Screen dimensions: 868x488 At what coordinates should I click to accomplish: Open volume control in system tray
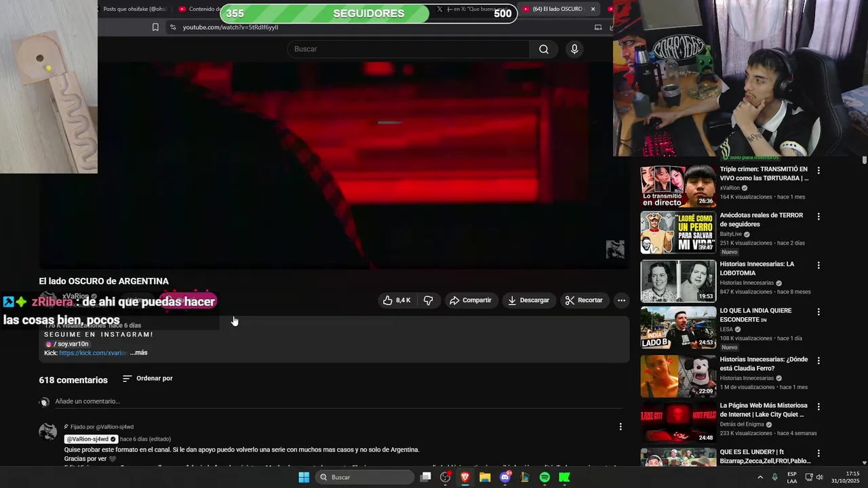[819, 477]
